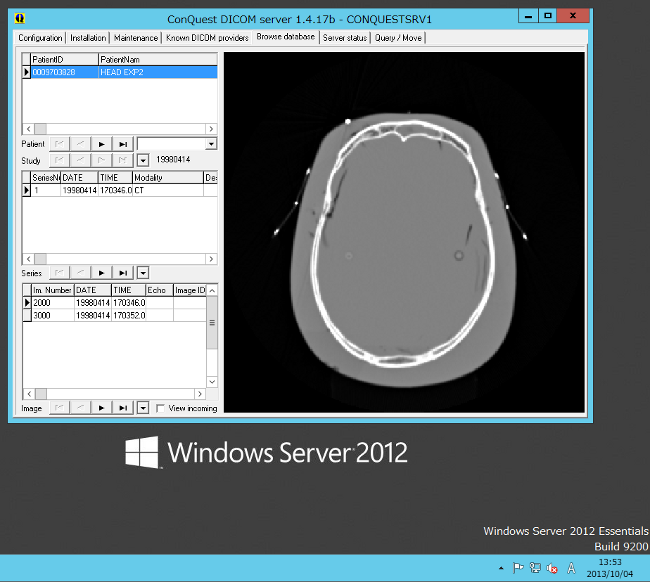Click time 170352.0 cell in image list
Image resolution: width=650 pixels, height=582 pixels.
tap(129, 315)
